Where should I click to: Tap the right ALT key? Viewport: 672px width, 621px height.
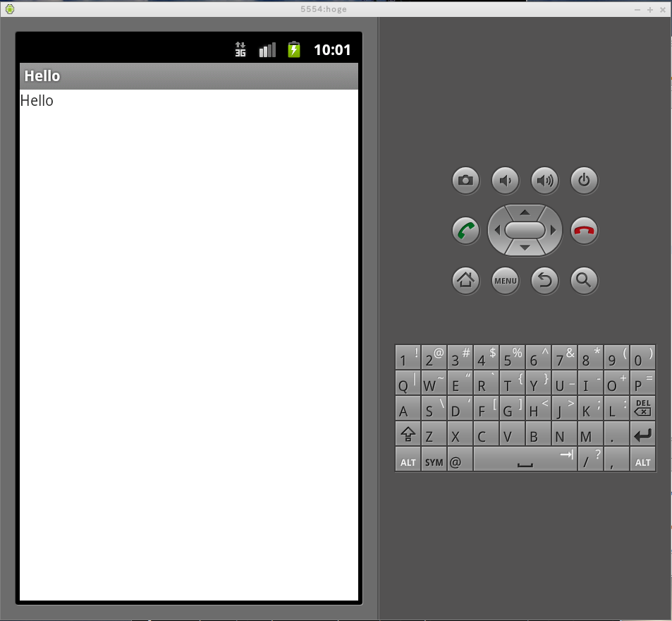(x=643, y=459)
